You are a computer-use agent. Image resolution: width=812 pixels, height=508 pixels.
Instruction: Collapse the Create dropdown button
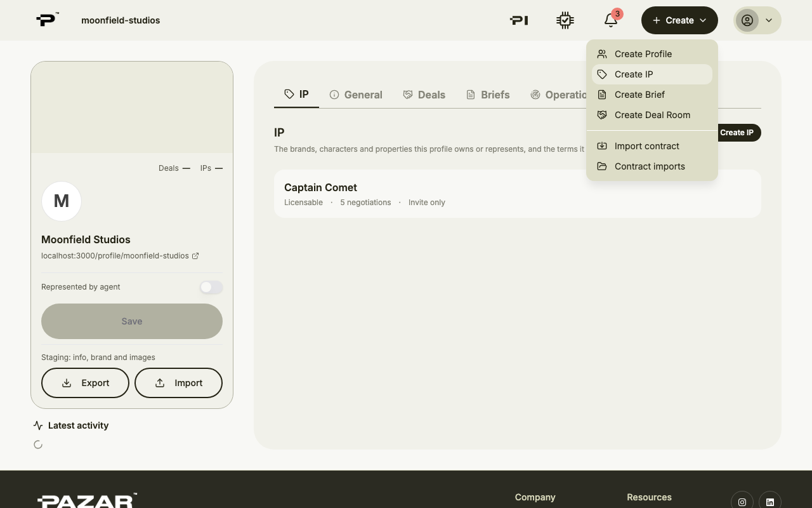(x=679, y=20)
